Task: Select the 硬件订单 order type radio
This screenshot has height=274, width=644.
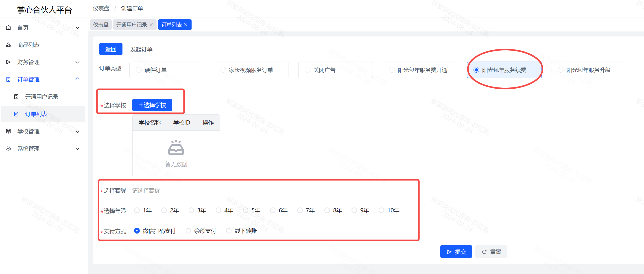Action: click(x=139, y=70)
